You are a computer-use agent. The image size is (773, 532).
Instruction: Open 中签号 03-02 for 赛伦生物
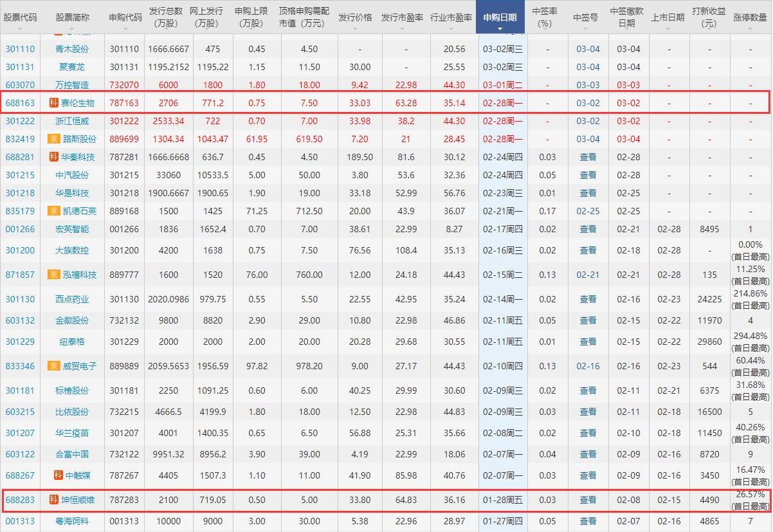[x=588, y=103]
